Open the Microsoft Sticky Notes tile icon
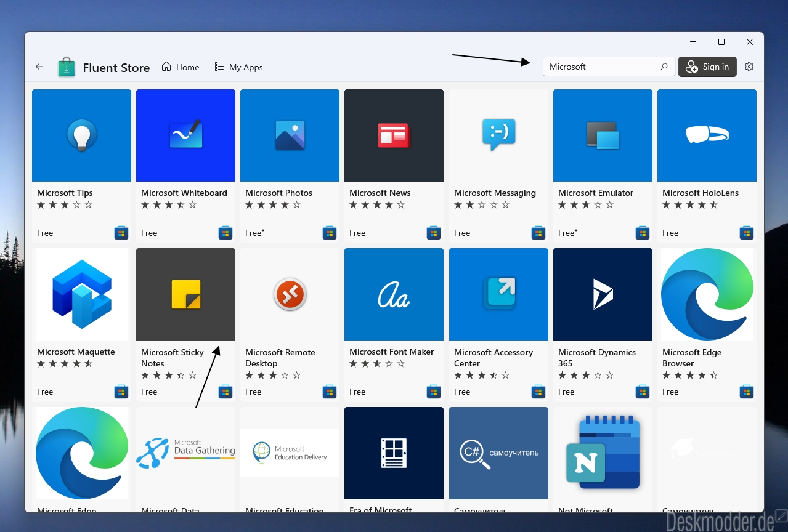788x532 pixels. coord(185,294)
